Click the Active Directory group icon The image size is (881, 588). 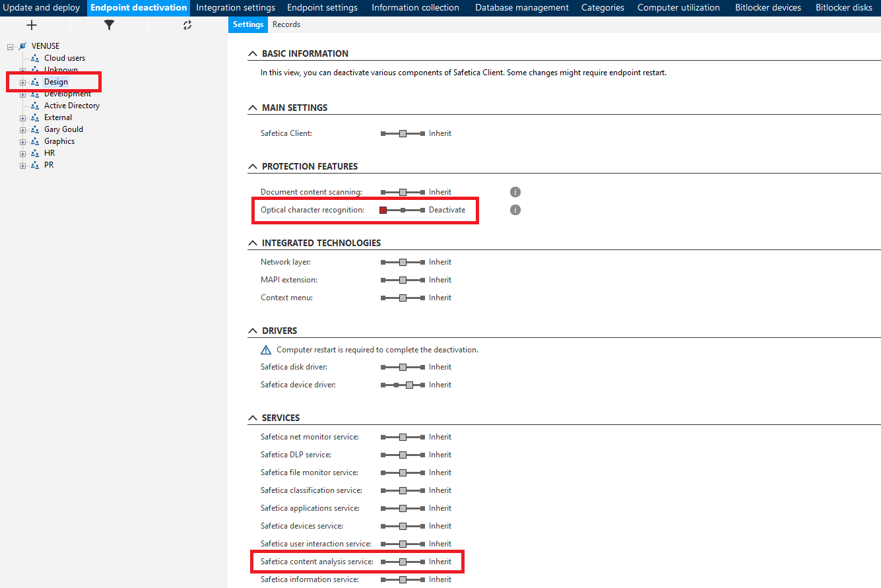pos(35,106)
